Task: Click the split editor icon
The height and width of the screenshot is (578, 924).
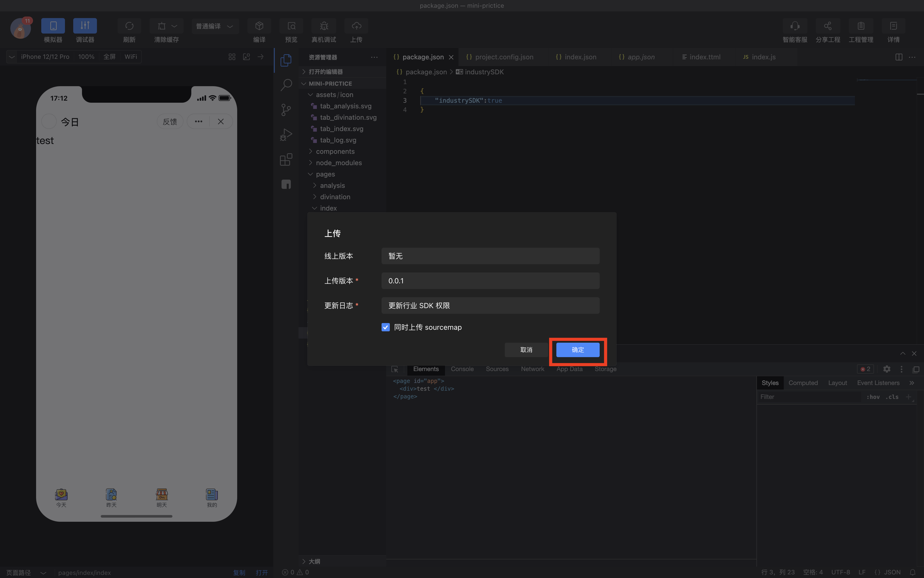Action: (899, 57)
